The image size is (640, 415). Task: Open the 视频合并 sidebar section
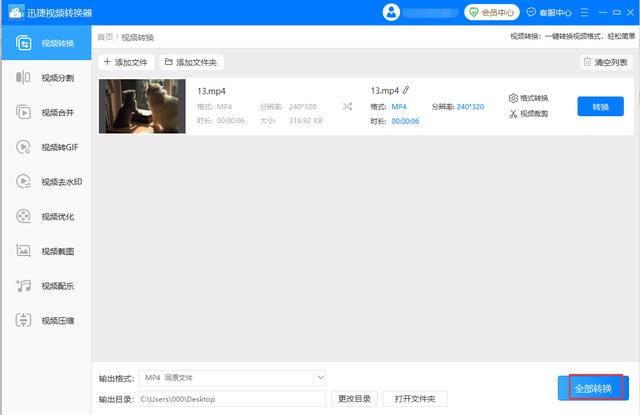coord(47,112)
